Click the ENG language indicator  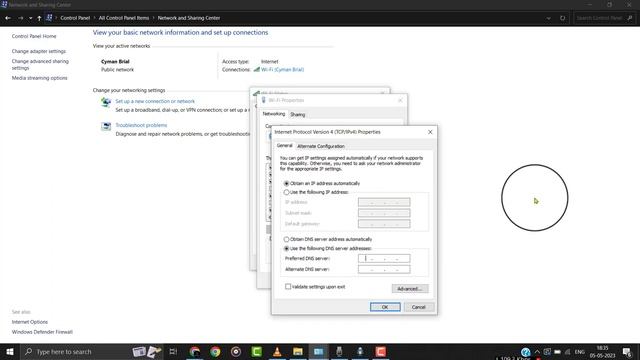580,352
